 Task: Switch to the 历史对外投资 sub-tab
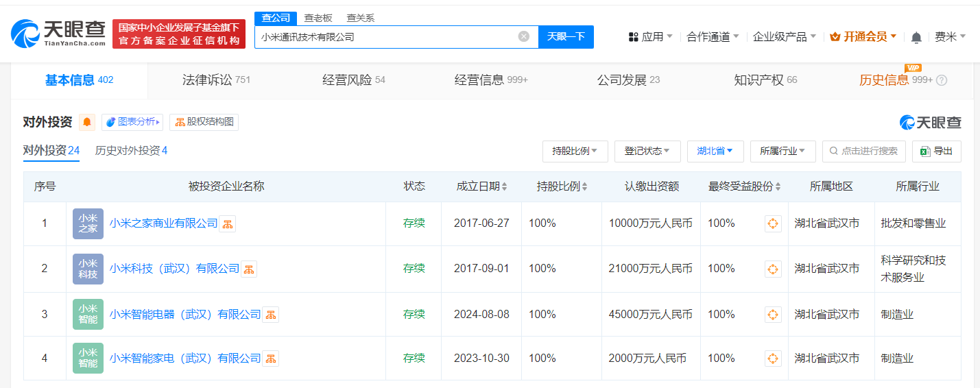point(131,151)
